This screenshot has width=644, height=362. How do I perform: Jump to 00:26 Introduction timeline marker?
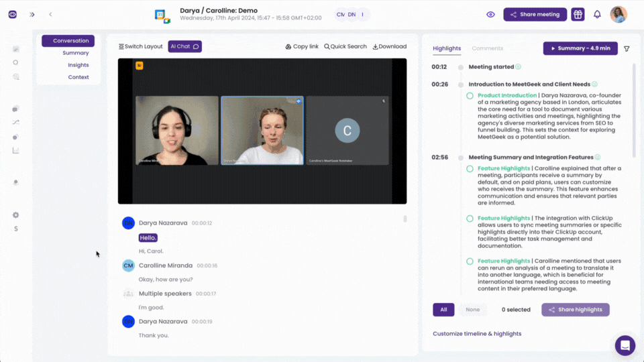coord(461,85)
